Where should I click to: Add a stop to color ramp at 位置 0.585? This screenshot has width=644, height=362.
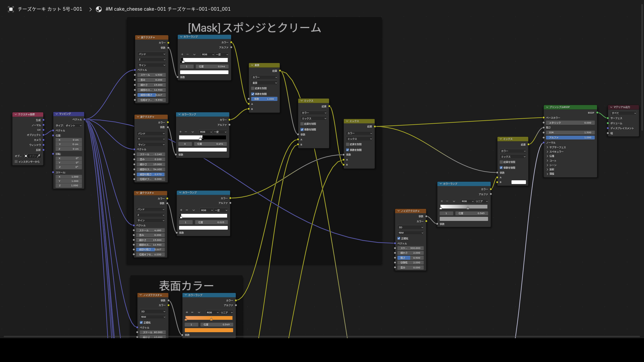pyautogui.click(x=442, y=201)
